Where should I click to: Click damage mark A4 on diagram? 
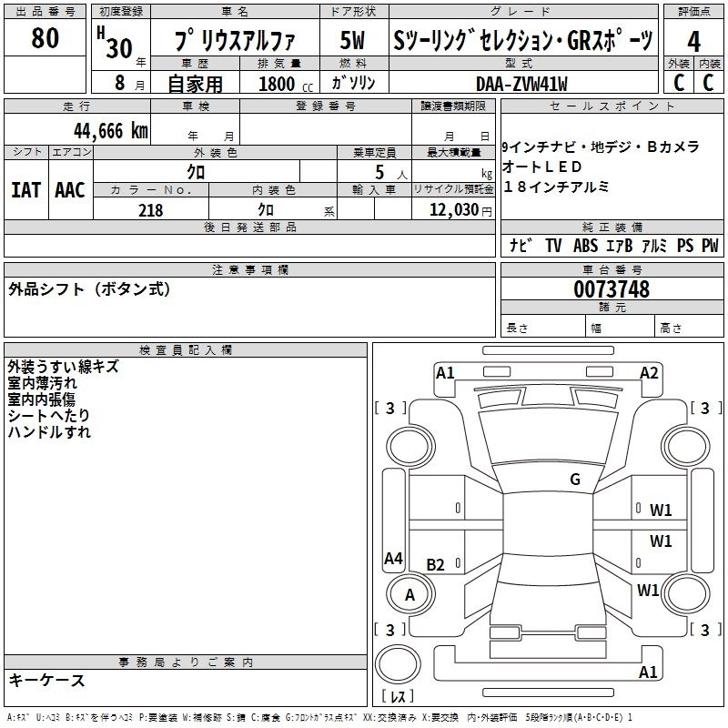(393, 559)
